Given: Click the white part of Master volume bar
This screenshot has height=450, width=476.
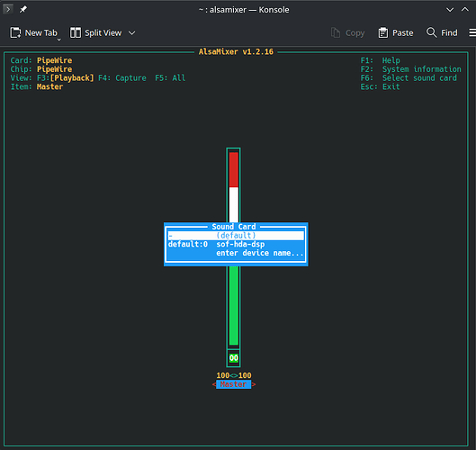Looking at the screenshot, I should click(233, 204).
